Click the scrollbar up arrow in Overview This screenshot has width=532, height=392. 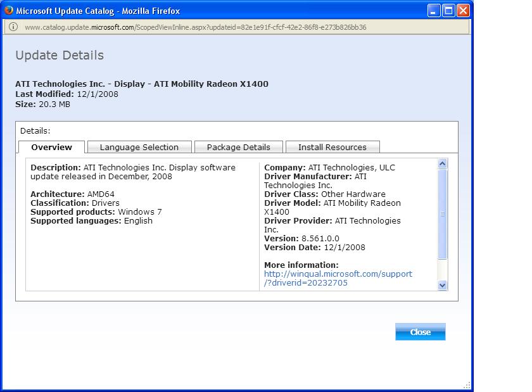click(442, 163)
